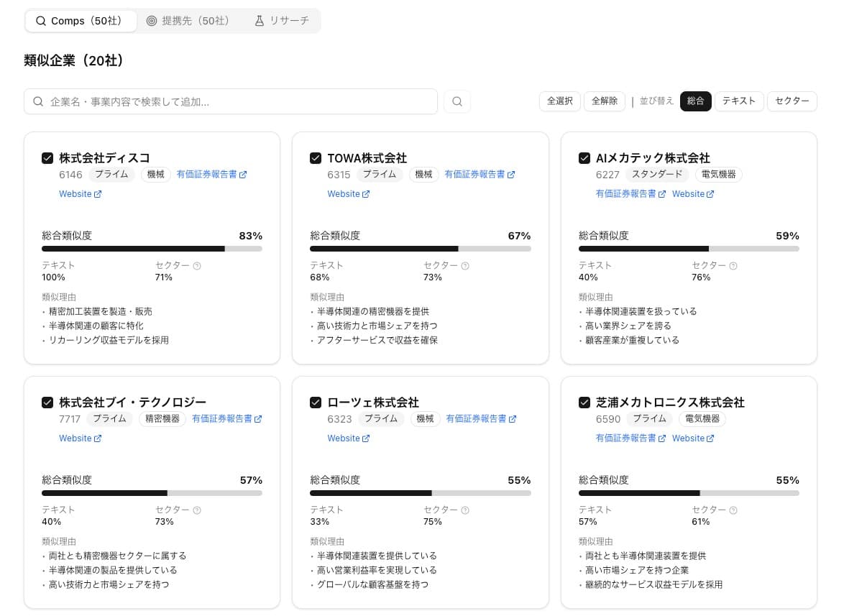Open 有価証券報告書 link for ローツェ株式会社

click(x=481, y=418)
